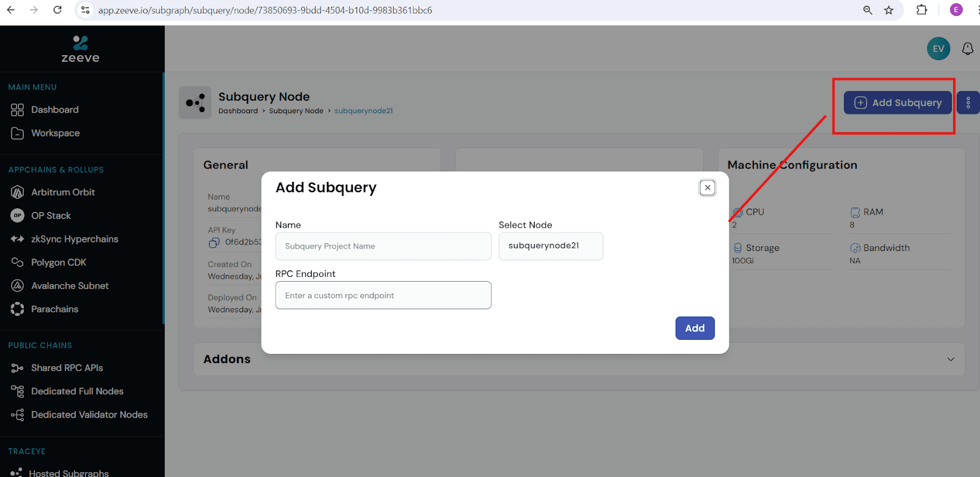
Task: Click the Workspace folder icon
Action: point(17,133)
